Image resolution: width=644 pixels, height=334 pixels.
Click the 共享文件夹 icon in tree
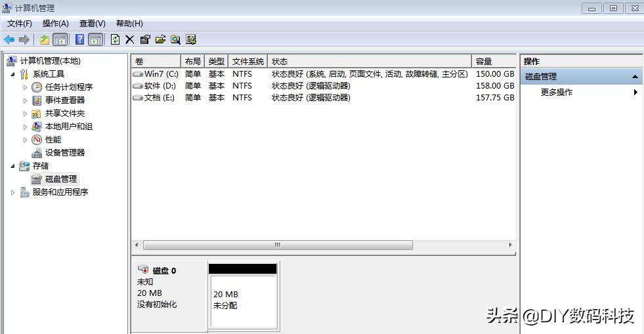(37, 114)
